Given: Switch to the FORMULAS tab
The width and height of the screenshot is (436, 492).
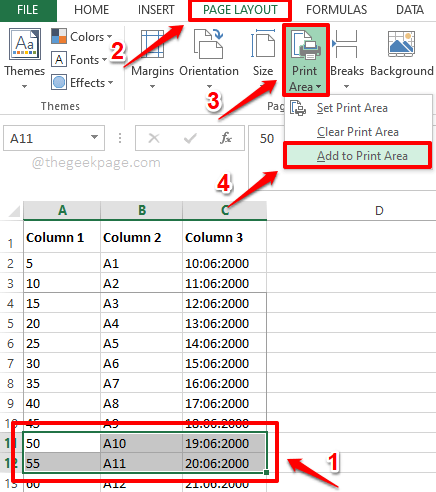Looking at the screenshot, I should [336, 10].
